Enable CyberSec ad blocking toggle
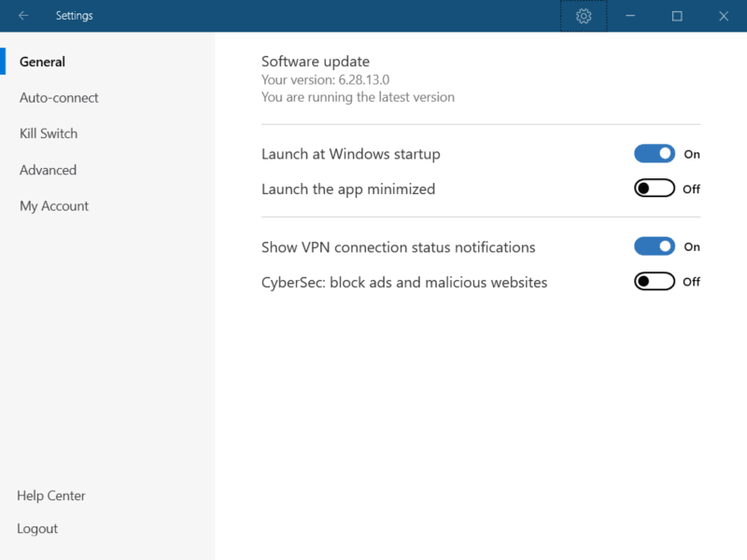This screenshot has height=560, width=747. 655,282
